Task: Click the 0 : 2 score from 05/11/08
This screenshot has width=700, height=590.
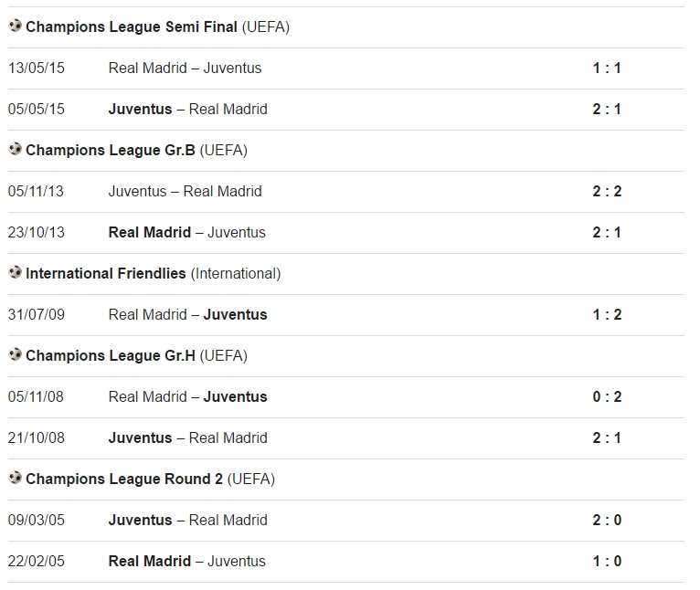Action: click(x=607, y=396)
